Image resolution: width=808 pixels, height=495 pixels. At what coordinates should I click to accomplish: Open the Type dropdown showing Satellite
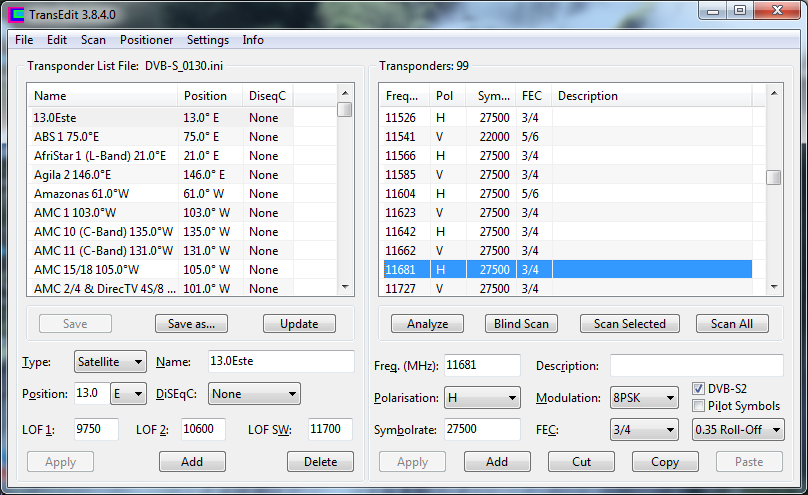pyautogui.click(x=110, y=361)
